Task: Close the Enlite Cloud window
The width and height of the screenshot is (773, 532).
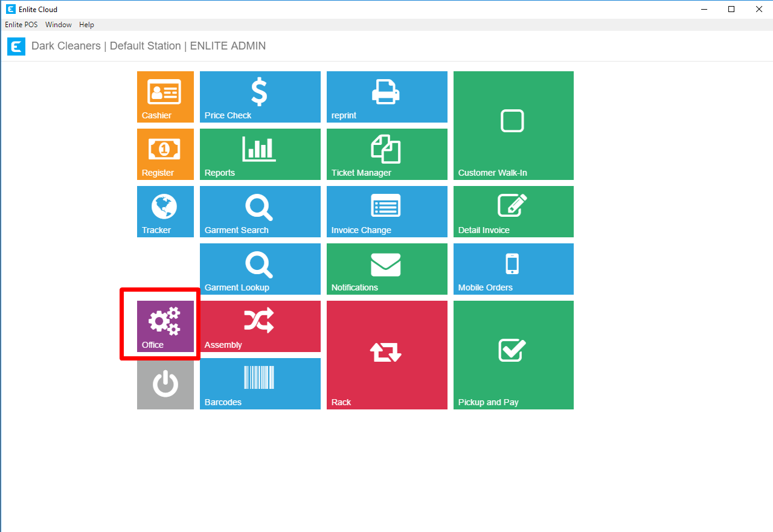Action: point(759,9)
